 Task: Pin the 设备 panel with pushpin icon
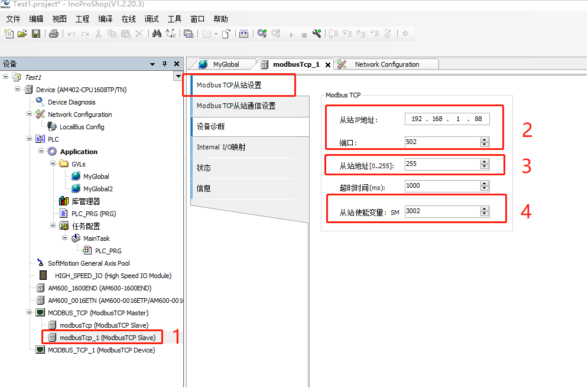[x=165, y=64]
